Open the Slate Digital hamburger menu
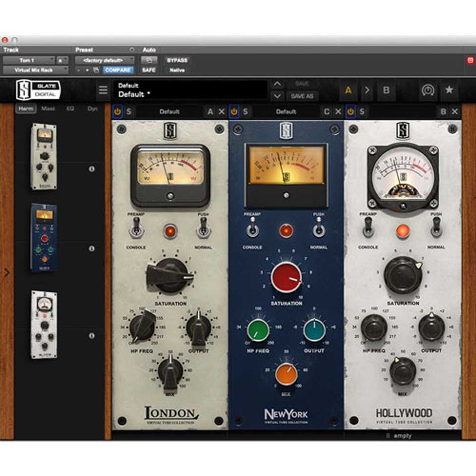 pyautogui.click(x=103, y=90)
